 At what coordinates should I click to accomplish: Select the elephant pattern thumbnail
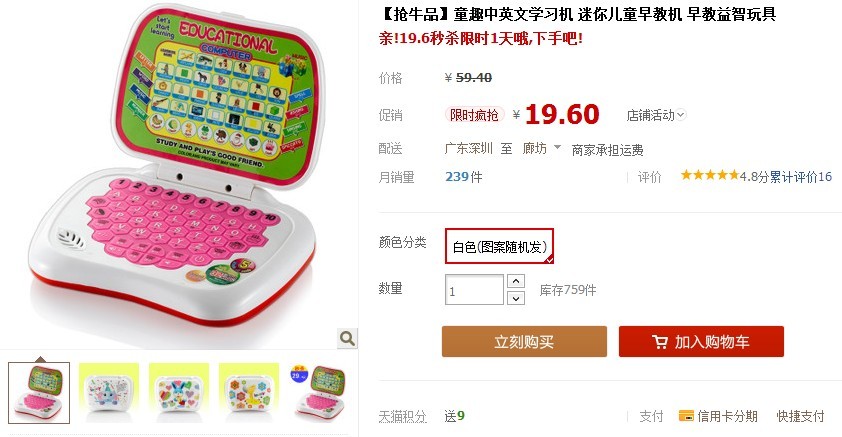(x=109, y=393)
